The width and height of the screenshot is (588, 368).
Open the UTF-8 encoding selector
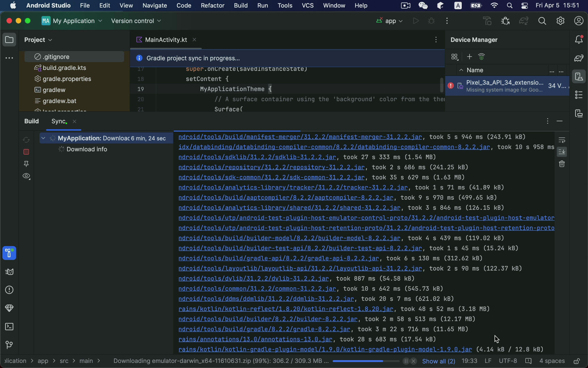pyautogui.click(x=508, y=361)
